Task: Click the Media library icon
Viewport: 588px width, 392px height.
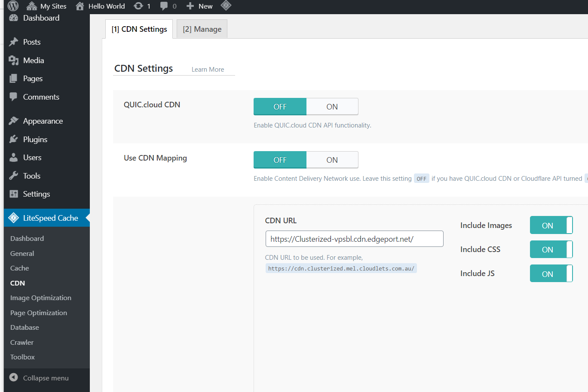Action: click(x=14, y=61)
